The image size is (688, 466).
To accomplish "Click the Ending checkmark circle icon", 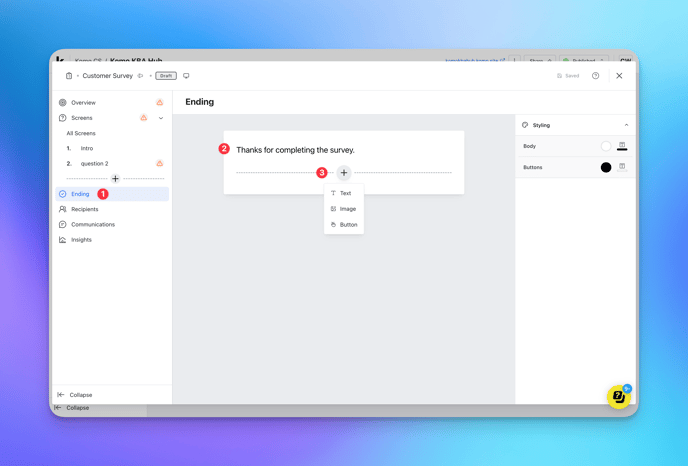I will [63, 194].
